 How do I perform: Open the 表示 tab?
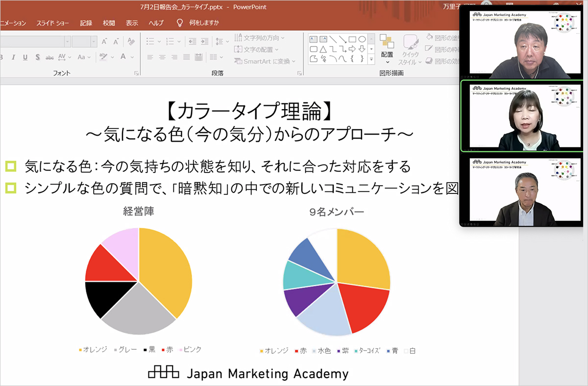(132, 23)
